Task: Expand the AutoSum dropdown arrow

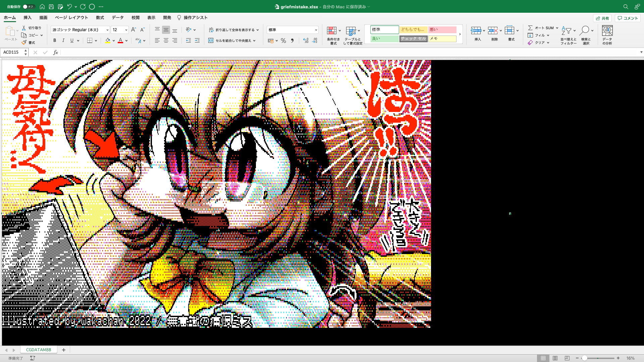Action: [557, 28]
